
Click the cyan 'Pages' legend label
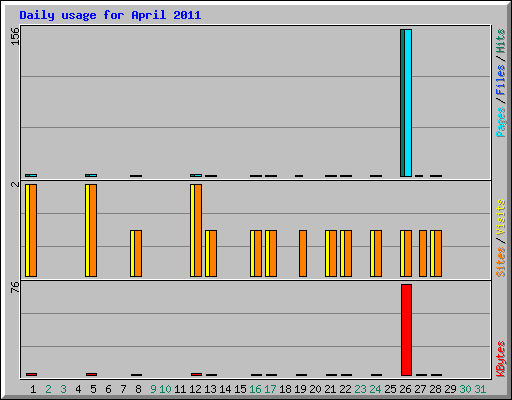coord(500,122)
